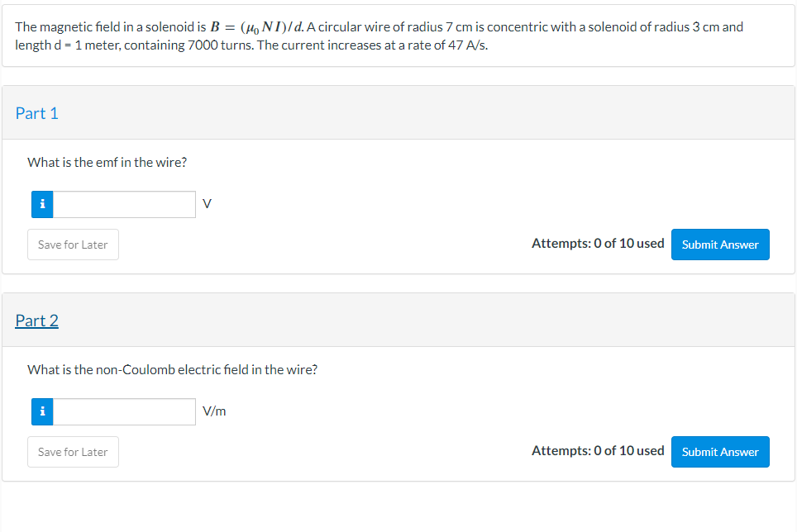This screenshot has width=797, height=532.
Task: Select the Part 1 heading
Action: (37, 113)
